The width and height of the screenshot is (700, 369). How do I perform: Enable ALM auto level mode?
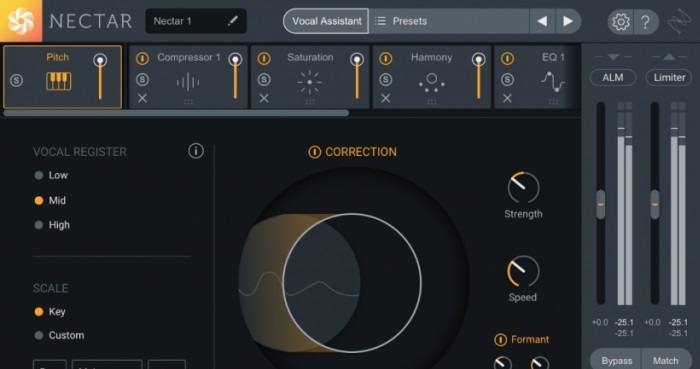613,78
